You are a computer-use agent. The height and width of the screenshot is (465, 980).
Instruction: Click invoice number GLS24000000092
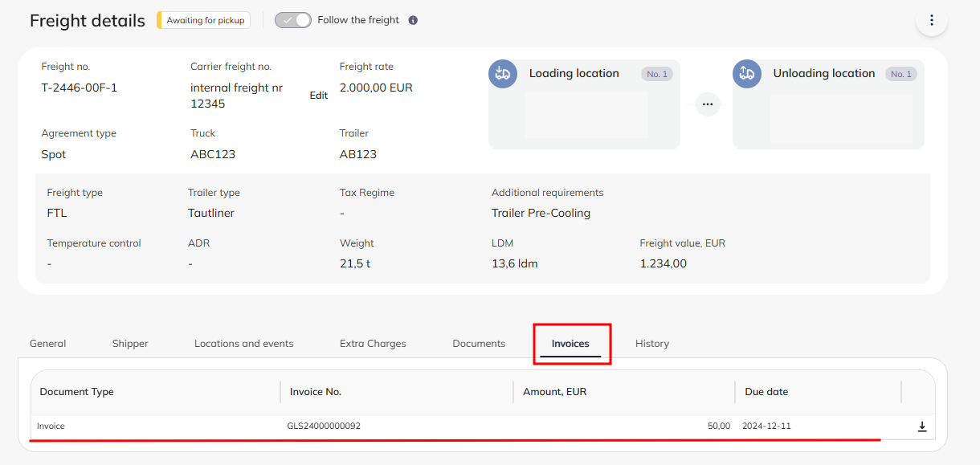tap(324, 426)
